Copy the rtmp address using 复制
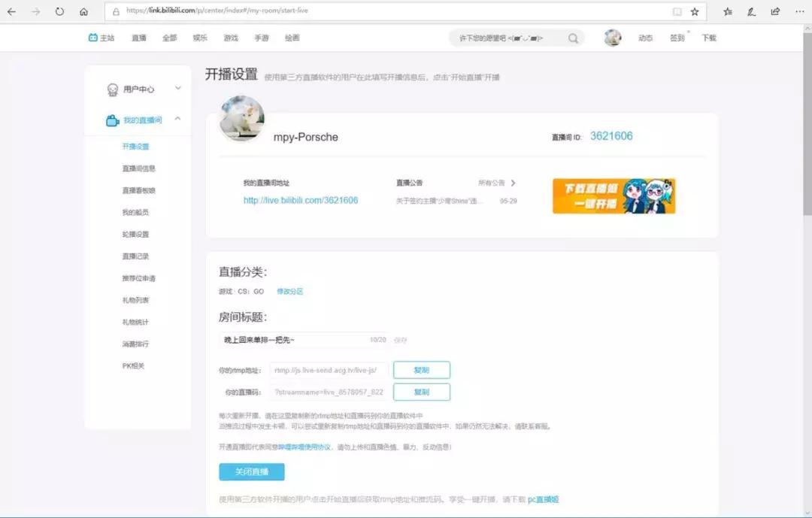Viewport: 812px width, 518px height. click(x=422, y=370)
